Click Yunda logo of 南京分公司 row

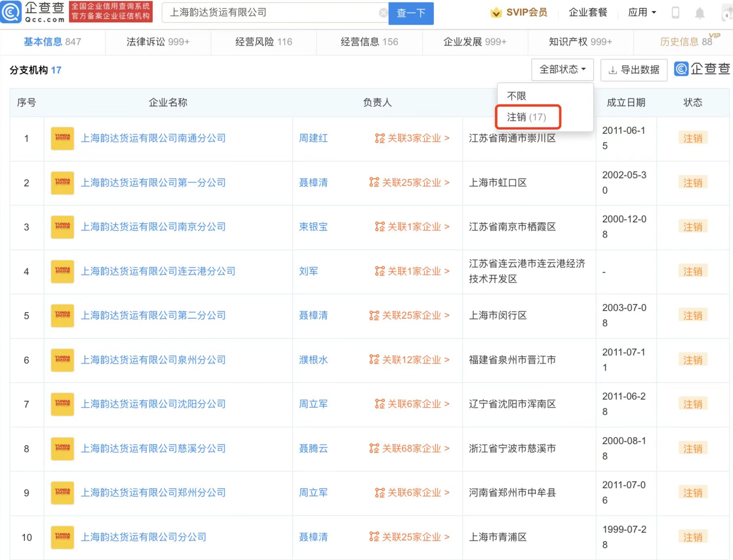coord(62,227)
